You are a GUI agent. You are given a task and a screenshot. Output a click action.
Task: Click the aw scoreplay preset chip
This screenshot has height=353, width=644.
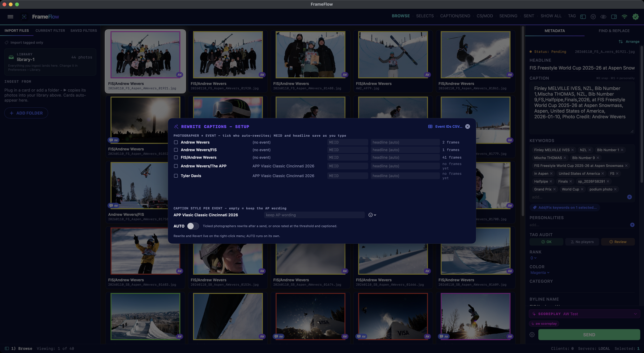[x=544, y=324]
